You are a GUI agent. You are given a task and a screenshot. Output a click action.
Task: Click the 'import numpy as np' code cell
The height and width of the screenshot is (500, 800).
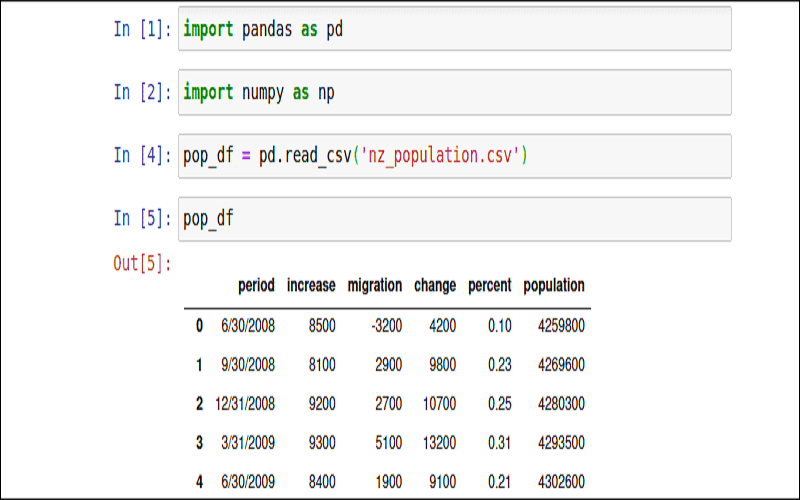coord(455,92)
